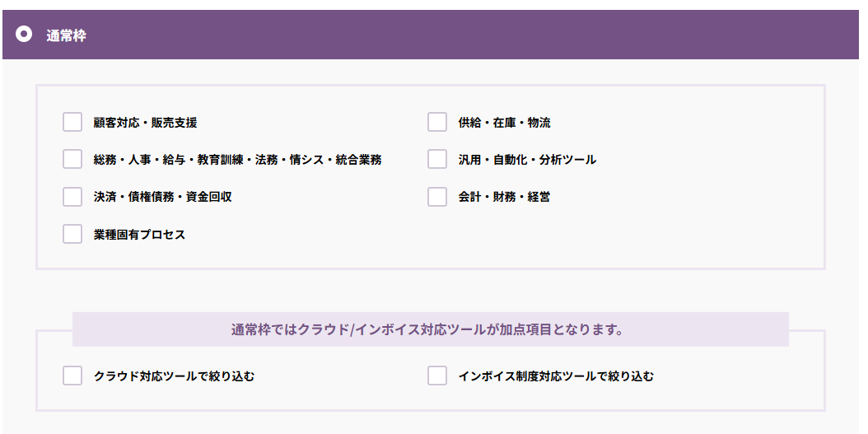Viewport: 868px width, 434px height.
Task: Click the 業種固有プロセス label text
Action: (139, 234)
